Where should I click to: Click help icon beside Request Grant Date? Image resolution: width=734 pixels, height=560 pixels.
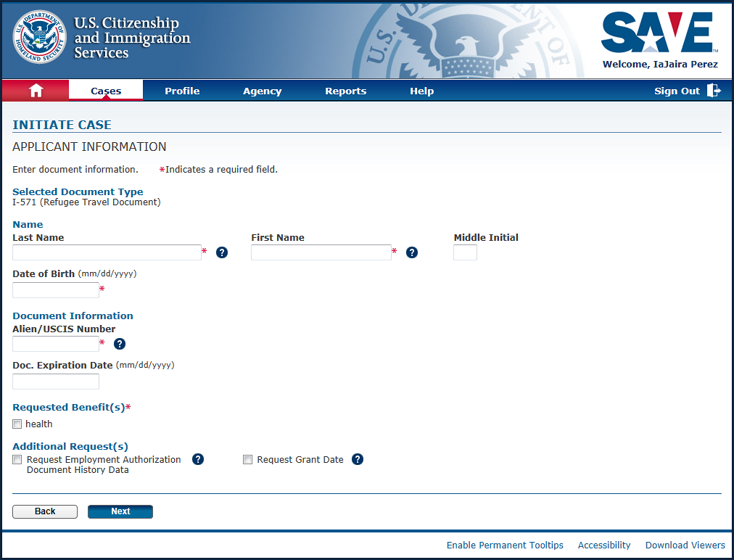pos(358,459)
